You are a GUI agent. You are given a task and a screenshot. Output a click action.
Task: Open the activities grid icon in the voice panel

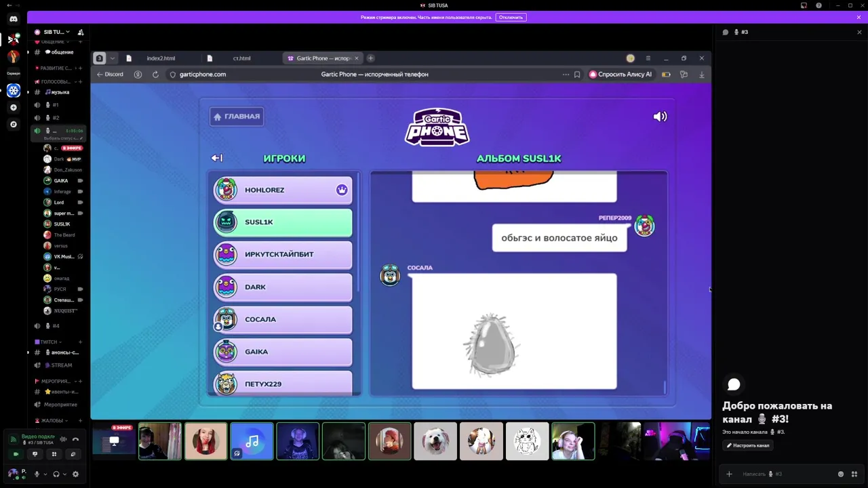click(54, 454)
